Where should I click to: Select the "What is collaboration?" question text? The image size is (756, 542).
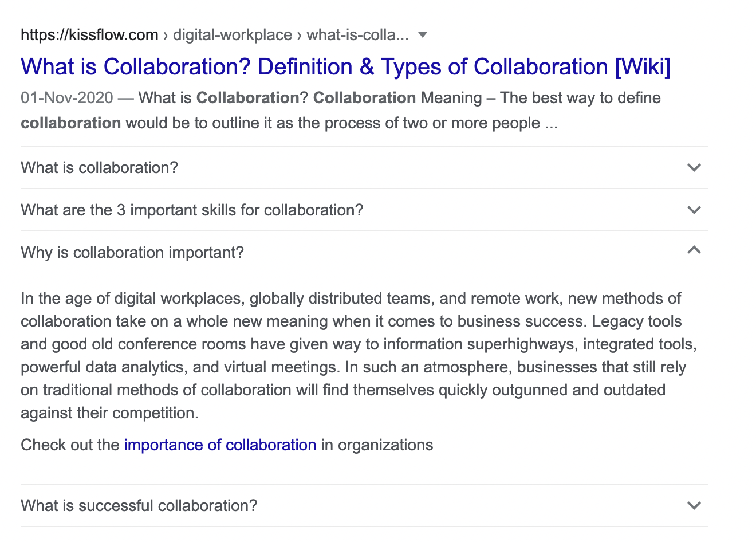[99, 168]
